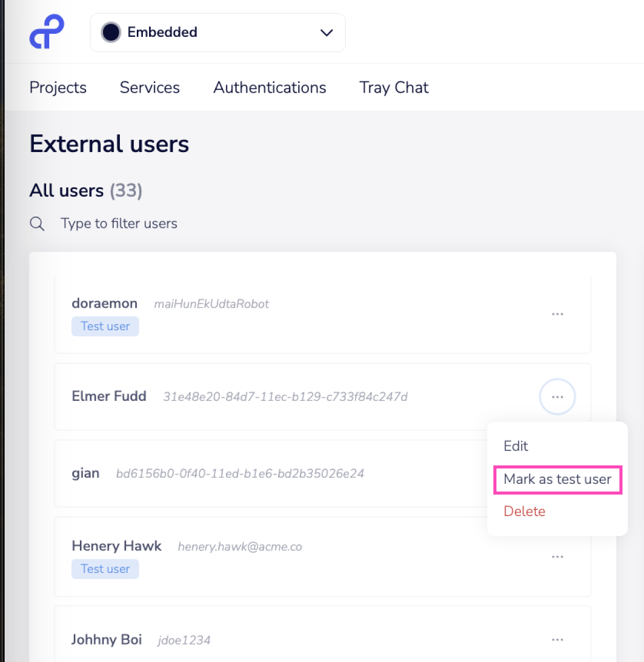This screenshot has height=662, width=644.
Task: Expand the Embedded workspace dropdown
Action: click(x=217, y=32)
